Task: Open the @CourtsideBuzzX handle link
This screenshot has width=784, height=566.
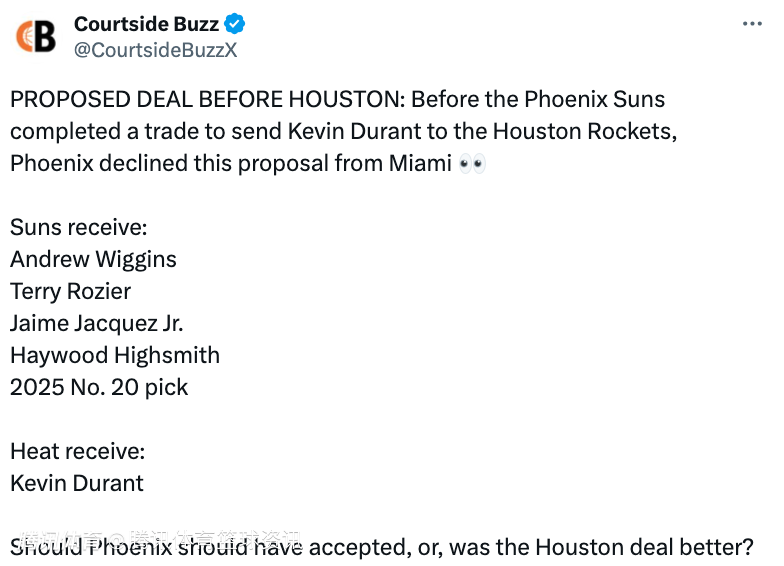Action: pos(156,50)
